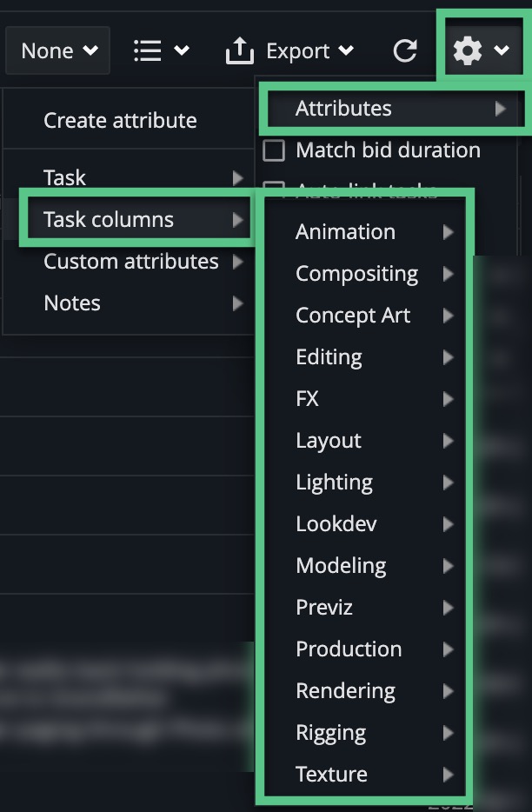The image size is (532, 812).
Task: Open the Export dropdown chevron
Action: (x=348, y=50)
